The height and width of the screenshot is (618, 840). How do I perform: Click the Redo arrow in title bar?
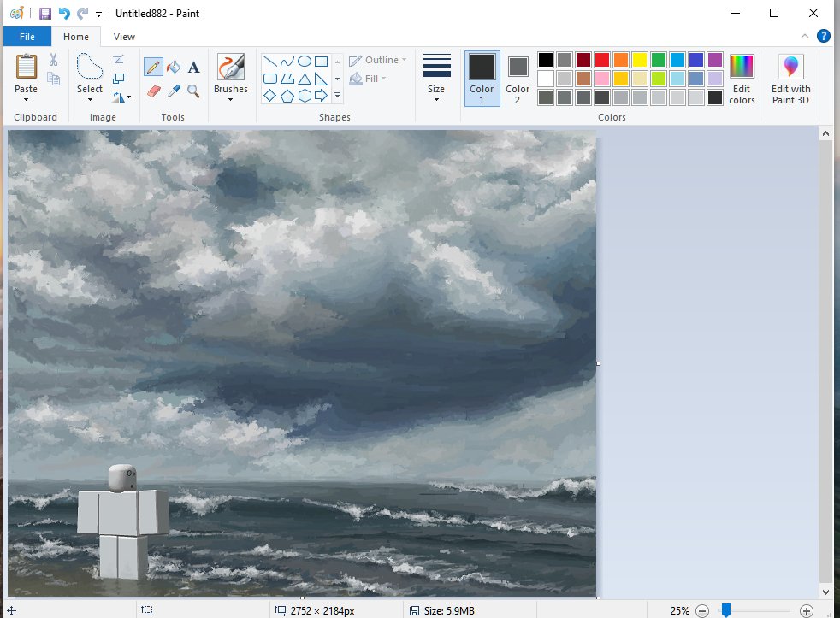tap(82, 14)
